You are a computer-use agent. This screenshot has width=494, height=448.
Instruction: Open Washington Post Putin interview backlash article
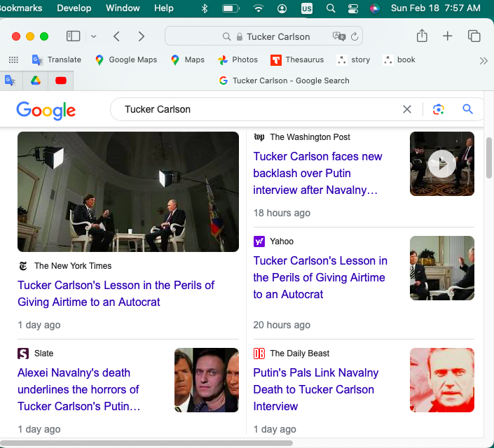click(x=317, y=173)
